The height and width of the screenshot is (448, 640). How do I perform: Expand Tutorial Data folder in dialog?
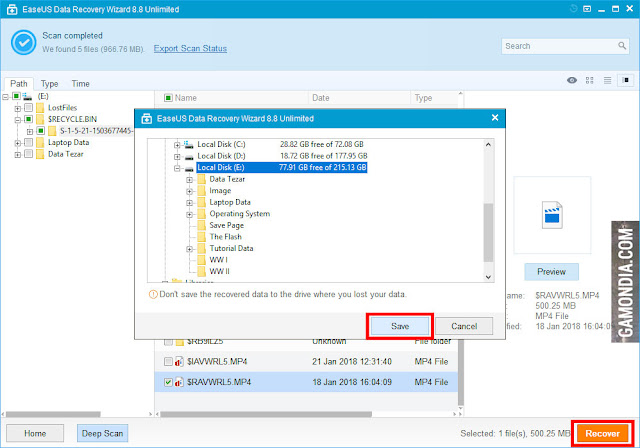point(189,249)
